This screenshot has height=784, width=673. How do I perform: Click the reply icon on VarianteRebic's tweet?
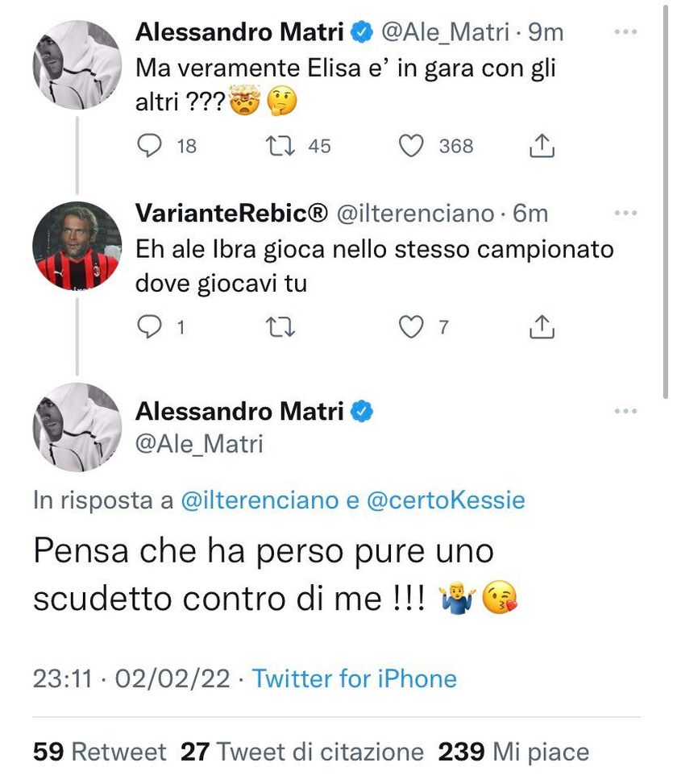[149, 327]
